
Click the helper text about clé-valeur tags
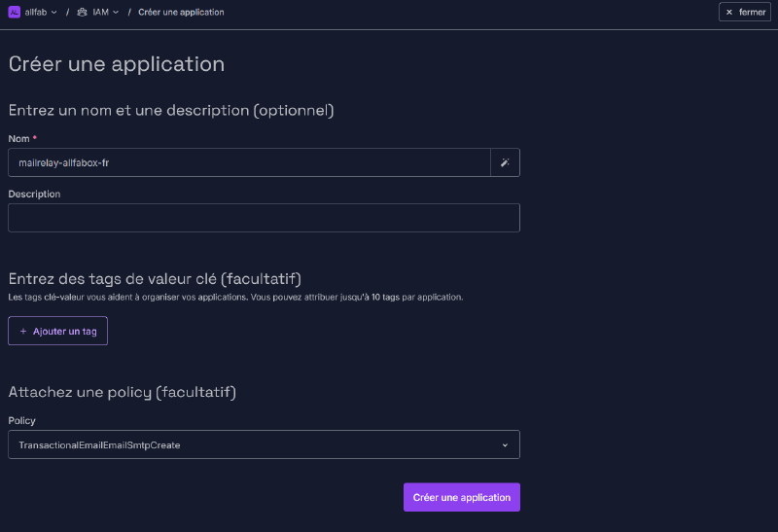pos(235,298)
